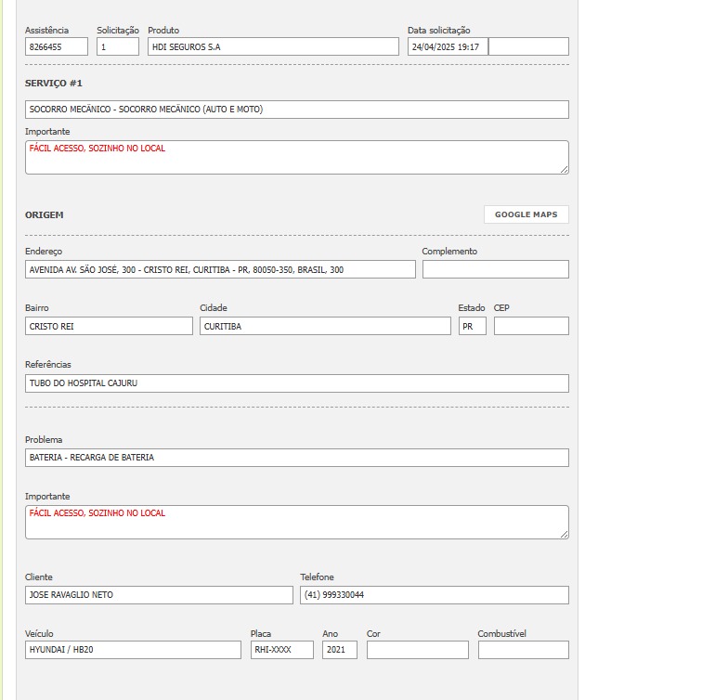The width and height of the screenshot is (728, 700).
Task: Click the empty Combustível field
Action: point(523,650)
